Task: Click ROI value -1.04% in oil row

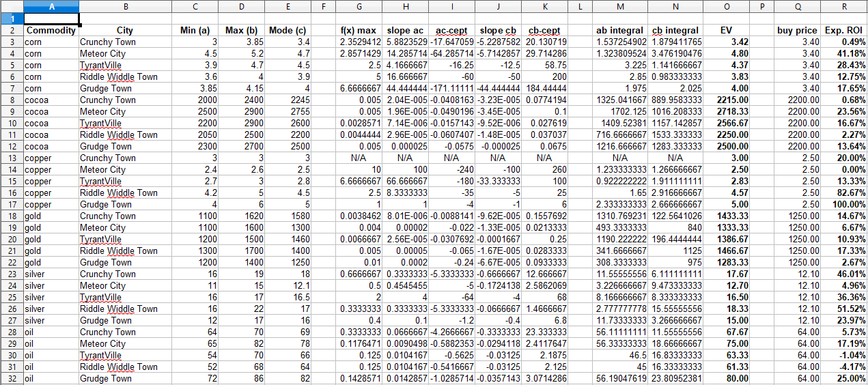Action: tap(845, 355)
